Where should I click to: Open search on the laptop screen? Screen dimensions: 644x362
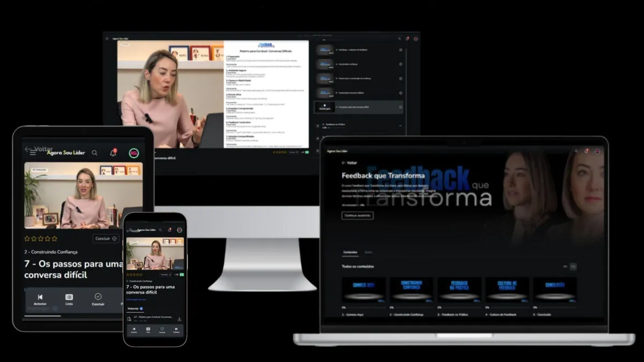pos(576,151)
